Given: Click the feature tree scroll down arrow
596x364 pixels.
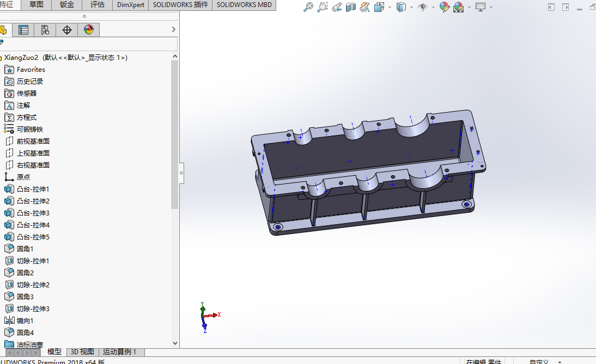Looking at the screenshot, I should click(175, 343).
